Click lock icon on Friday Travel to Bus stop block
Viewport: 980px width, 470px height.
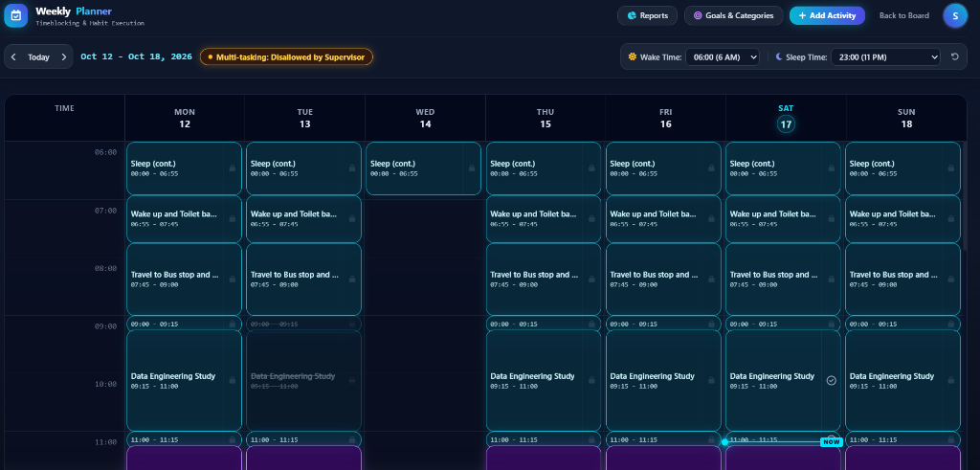[x=711, y=279]
